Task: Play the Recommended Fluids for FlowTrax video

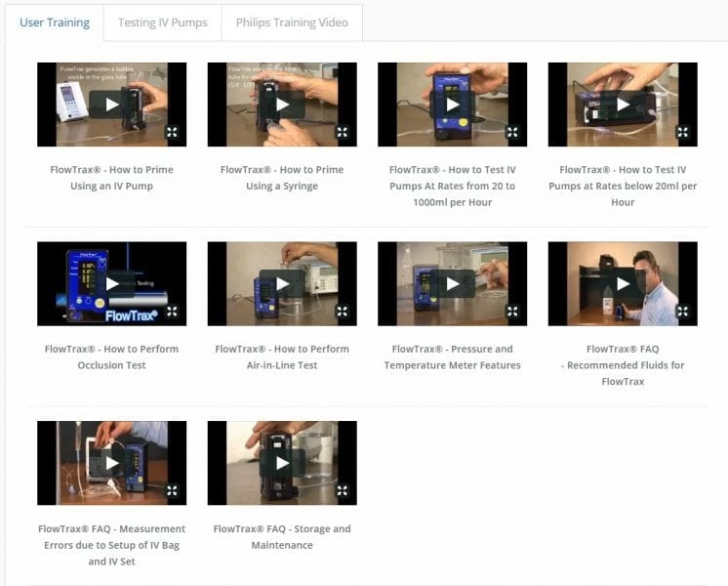Action: click(x=623, y=284)
